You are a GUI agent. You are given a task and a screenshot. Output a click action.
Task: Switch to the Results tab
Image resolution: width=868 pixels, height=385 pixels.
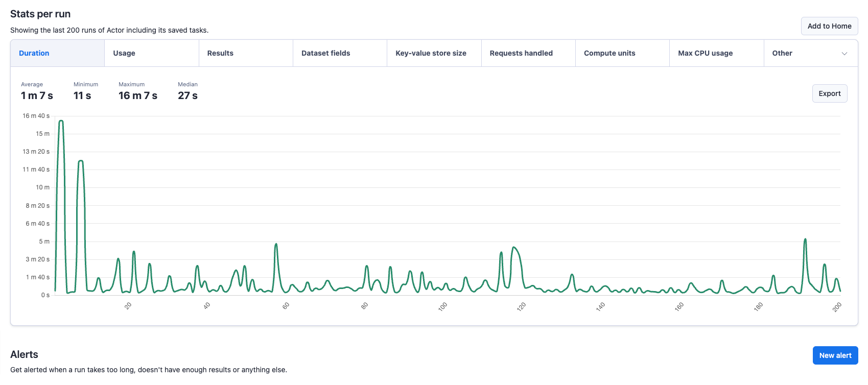pyautogui.click(x=246, y=53)
